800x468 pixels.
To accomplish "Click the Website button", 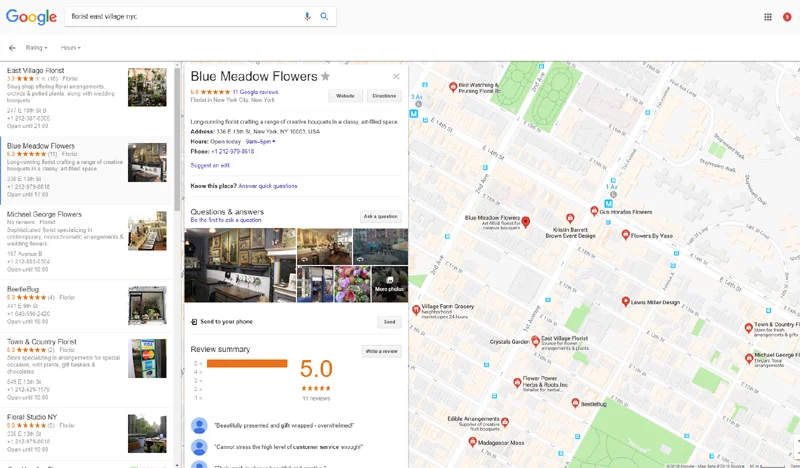I will [x=345, y=96].
